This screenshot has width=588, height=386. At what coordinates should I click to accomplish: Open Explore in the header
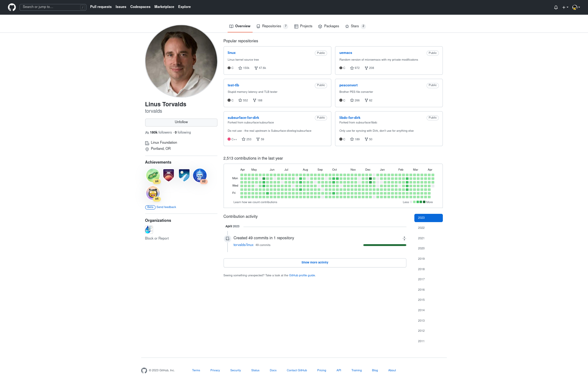(184, 7)
